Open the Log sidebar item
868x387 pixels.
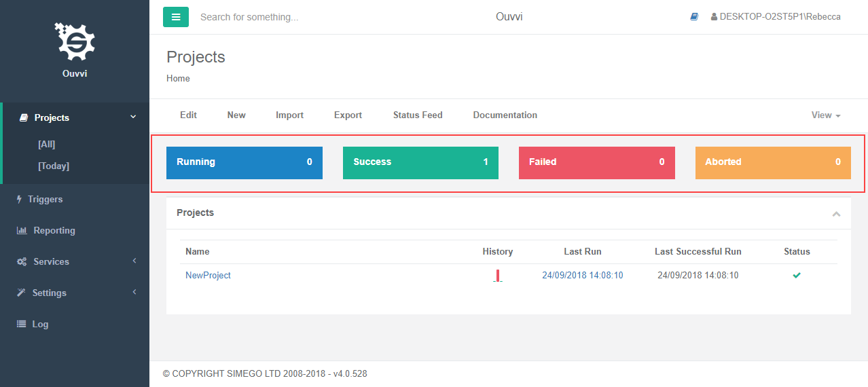pos(75,325)
